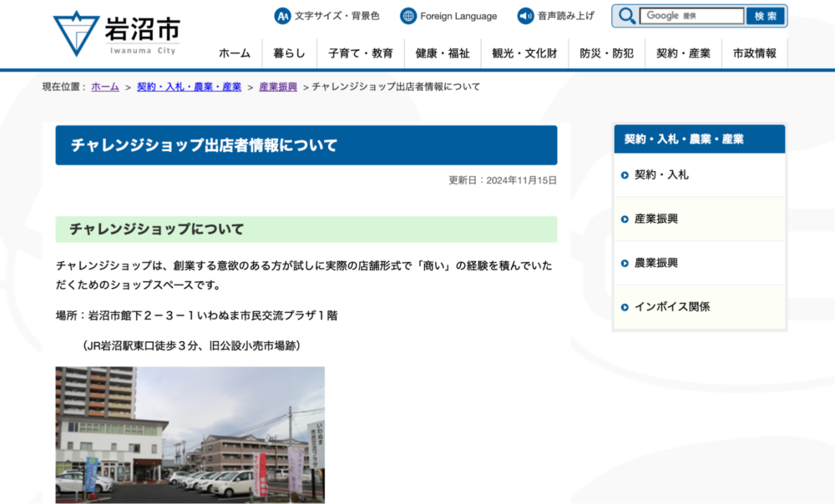Open 農業振興 in the sidebar
This screenshot has height=504, width=835.
pyautogui.click(x=700, y=263)
